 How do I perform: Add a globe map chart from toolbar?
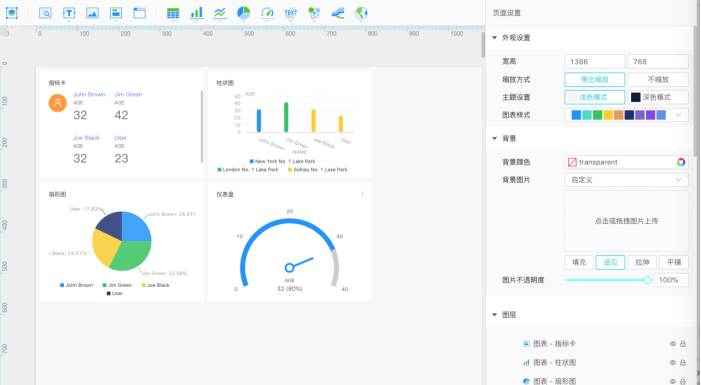pyautogui.click(x=361, y=13)
